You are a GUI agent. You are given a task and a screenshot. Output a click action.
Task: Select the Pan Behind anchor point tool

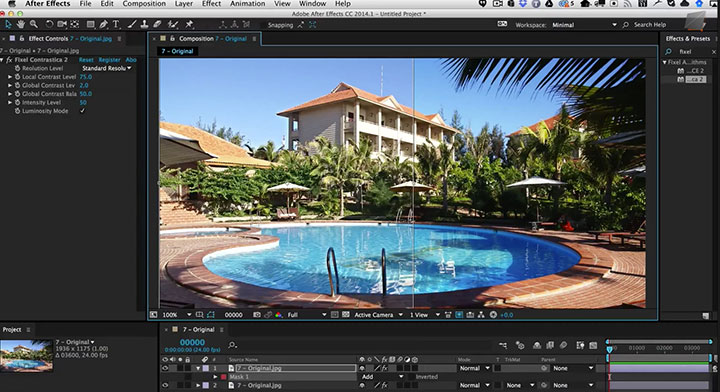click(74, 24)
